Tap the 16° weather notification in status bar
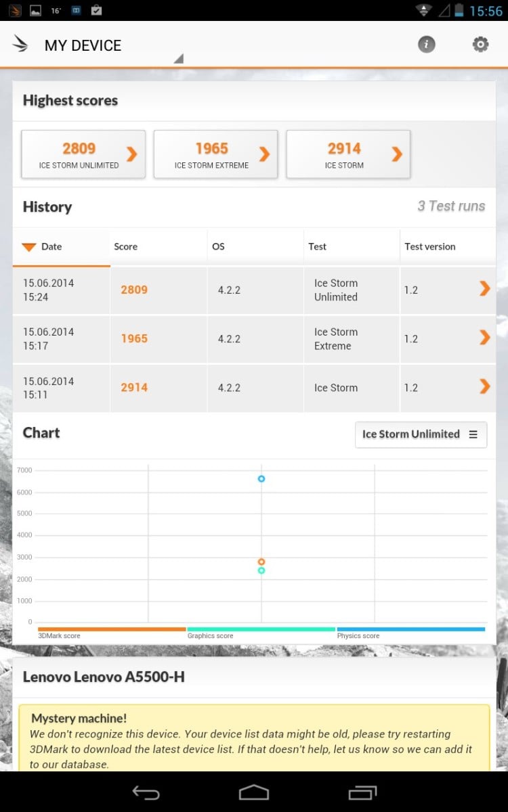Viewport: 508px width, 812px height. point(57,10)
